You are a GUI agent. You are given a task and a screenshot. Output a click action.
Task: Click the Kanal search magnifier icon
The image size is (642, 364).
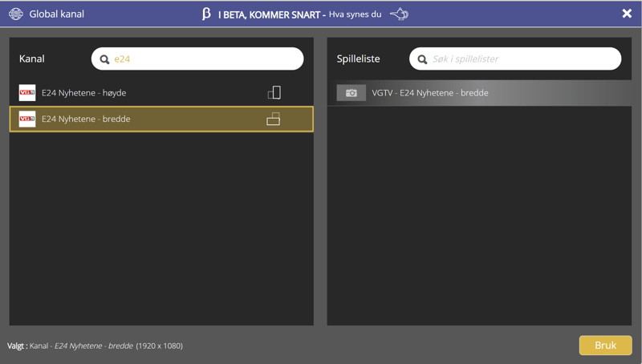point(105,59)
